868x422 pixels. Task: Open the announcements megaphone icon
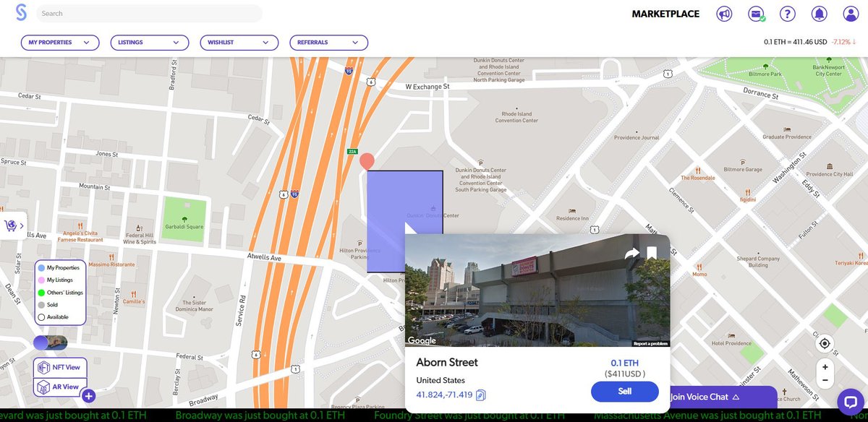[x=724, y=14]
